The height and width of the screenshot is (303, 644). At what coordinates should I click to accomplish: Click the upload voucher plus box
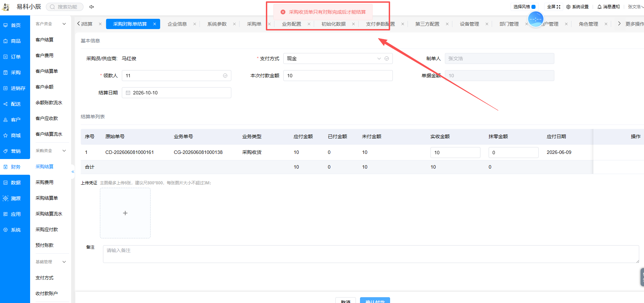pyautogui.click(x=125, y=213)
